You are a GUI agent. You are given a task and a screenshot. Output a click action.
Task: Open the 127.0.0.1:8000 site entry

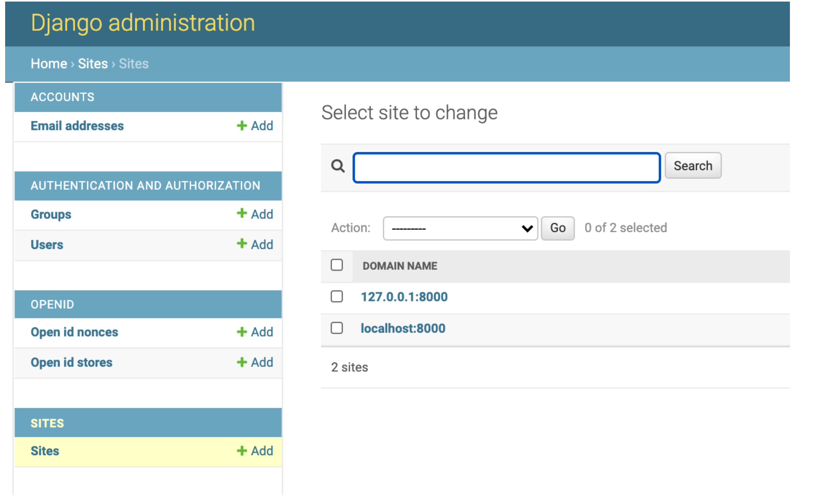[x=404, y=297]
